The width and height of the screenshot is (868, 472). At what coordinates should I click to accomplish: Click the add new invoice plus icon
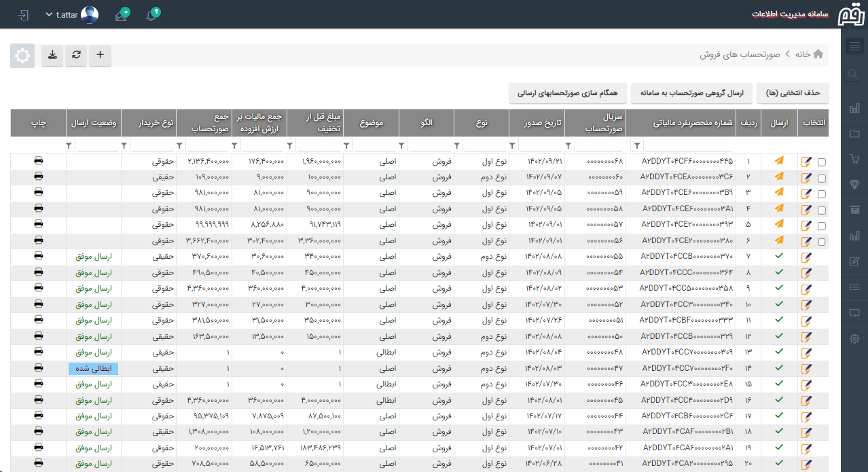pos(101,56)
